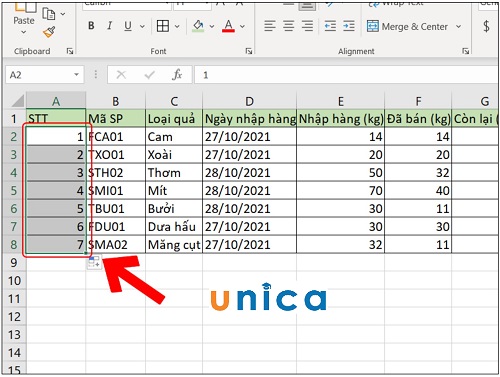
Task: Click the Loại quả header cell
Action: coord(174,118)
